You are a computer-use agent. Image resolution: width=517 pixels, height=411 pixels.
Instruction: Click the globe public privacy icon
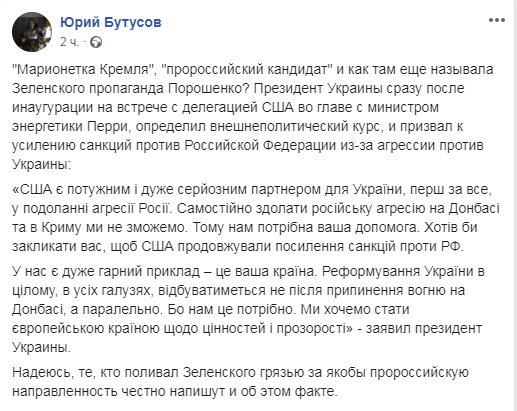pyautogui.click(x=97, y=42)
